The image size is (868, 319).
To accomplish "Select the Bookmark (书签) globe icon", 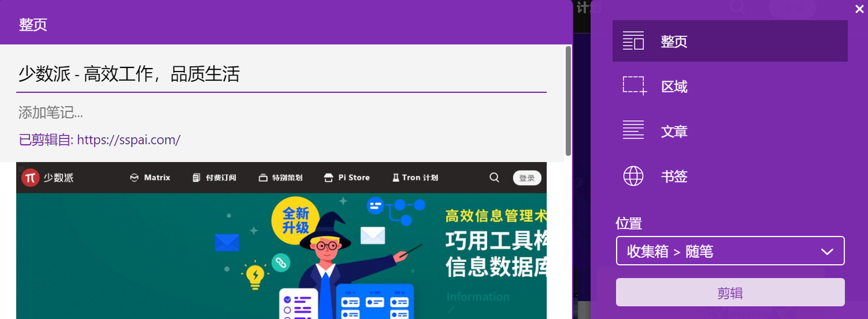I will (634, 176).
